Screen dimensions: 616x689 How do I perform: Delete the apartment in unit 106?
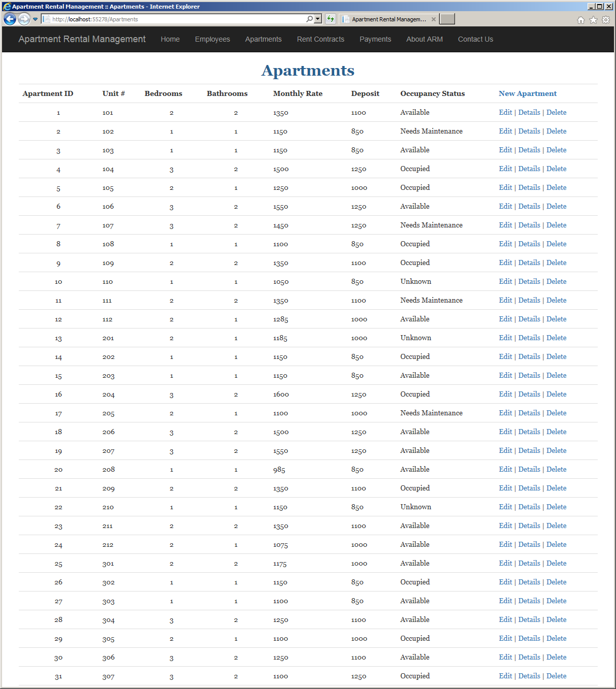coord(557,206)
